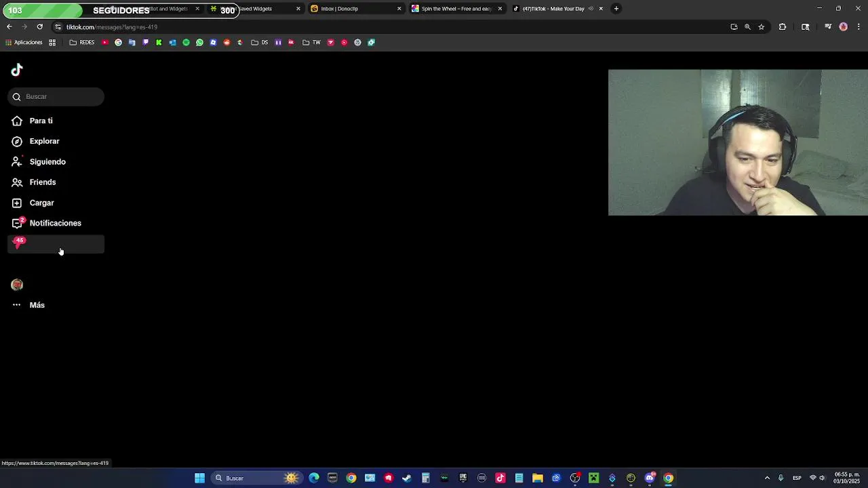
Task: Open the YouTube bookmark
Action: [x=105, y=43]
